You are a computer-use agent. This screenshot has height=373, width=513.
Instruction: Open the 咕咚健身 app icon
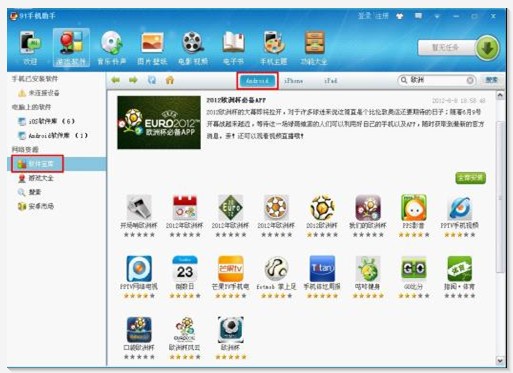pos(368,269)
